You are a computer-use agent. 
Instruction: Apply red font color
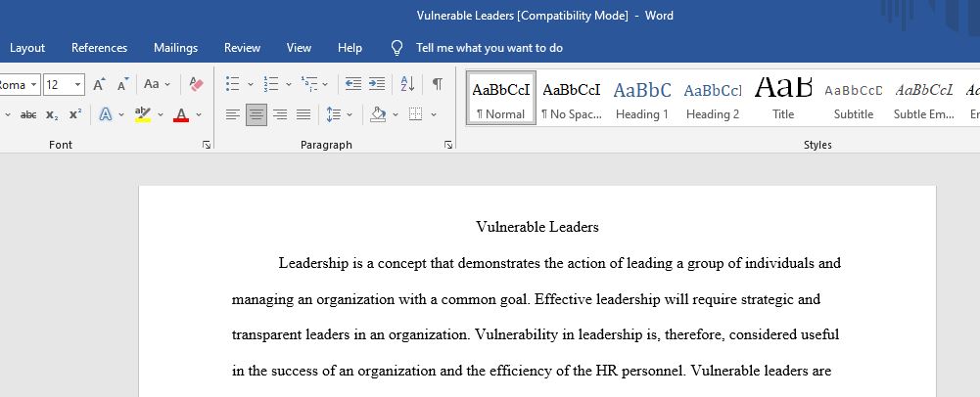pyautogui.click(x=181, y=114)
